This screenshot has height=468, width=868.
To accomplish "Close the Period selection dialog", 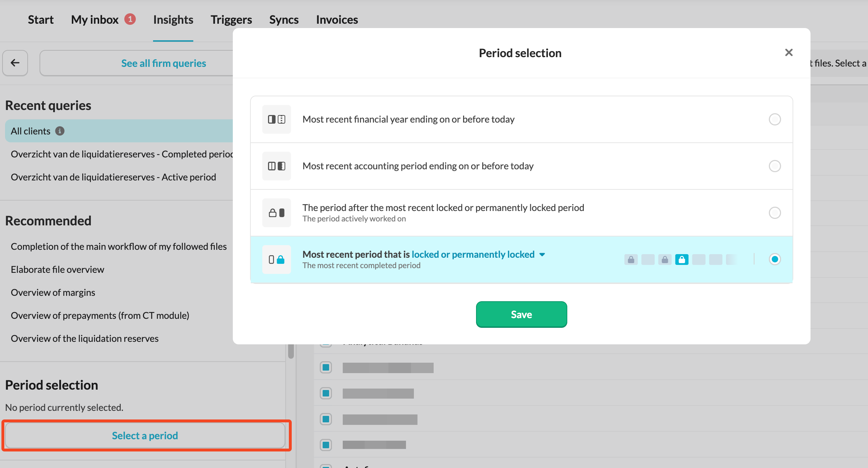I will (789, 53).
